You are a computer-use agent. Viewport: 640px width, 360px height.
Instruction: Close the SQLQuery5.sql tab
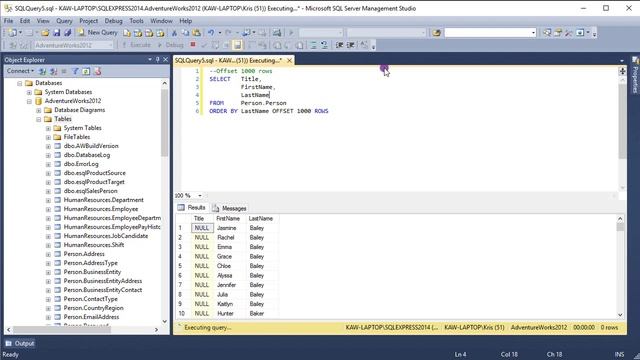coord(289,60)
